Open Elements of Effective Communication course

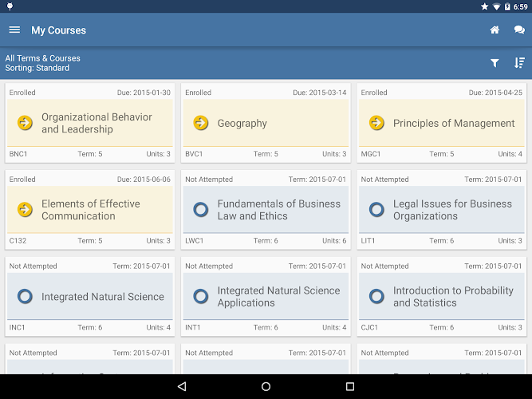(x=90, y=210)
